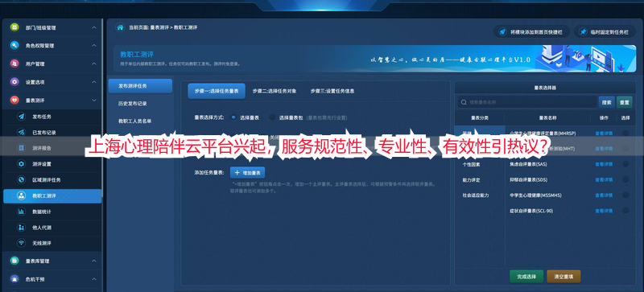The image size is (644, 292).
Task: Open 区域测评任务 via its icon
Action: (22, 180)
